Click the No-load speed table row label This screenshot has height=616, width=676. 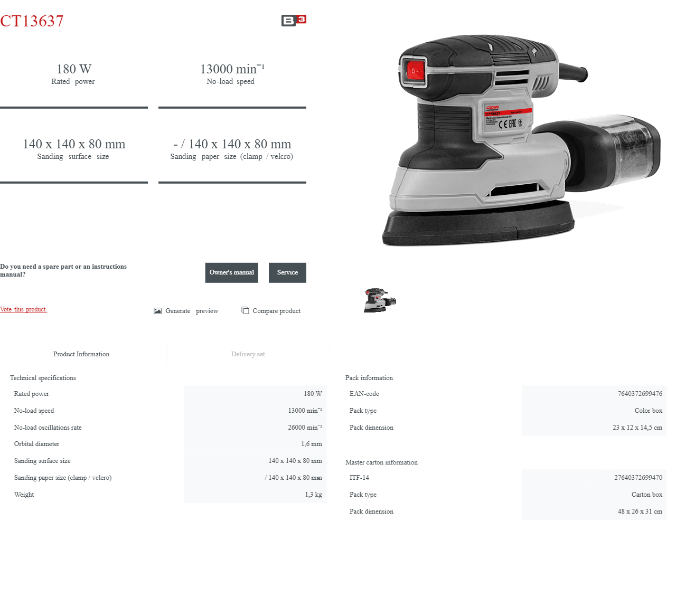[34, 411]
